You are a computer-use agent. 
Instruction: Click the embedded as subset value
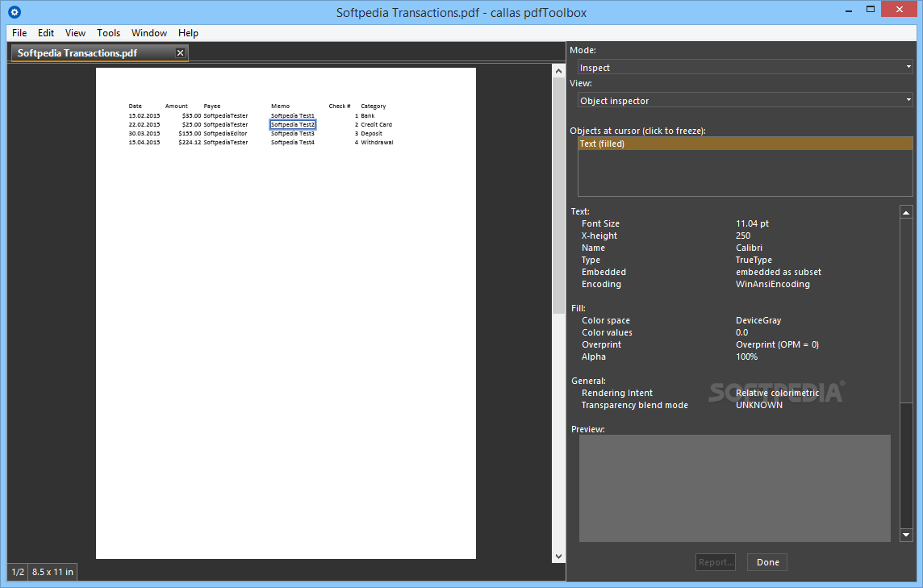pos(779,272)
